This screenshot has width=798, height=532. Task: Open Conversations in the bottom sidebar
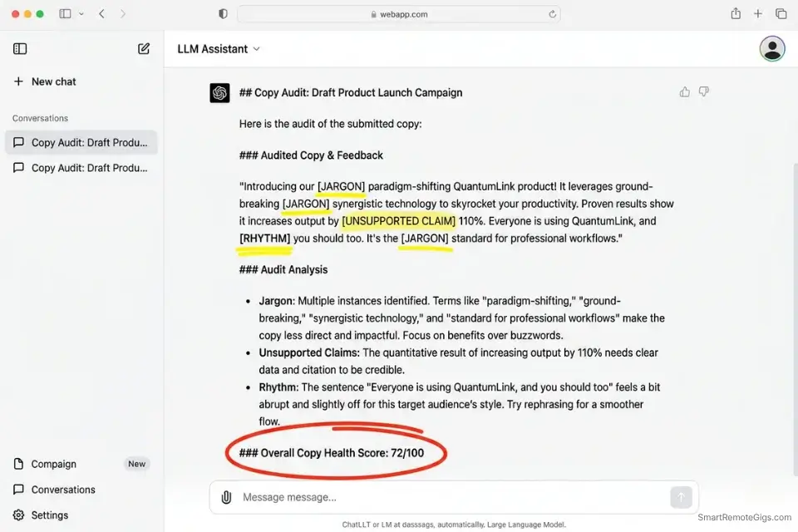(55, 490)
